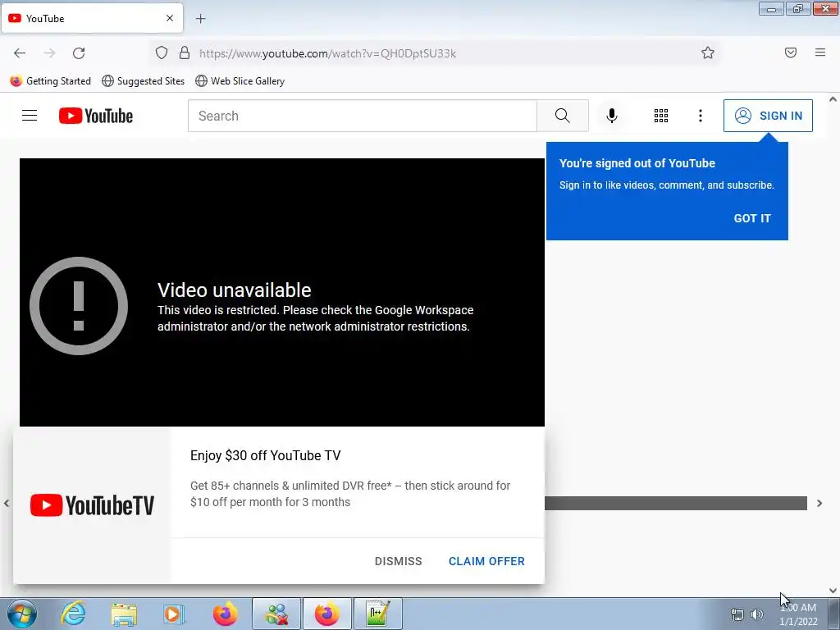This screenshot has height=630, width=840.
Task: Open the three-dot settings menu
Action: pyautogui.click(x=701, y=116)
